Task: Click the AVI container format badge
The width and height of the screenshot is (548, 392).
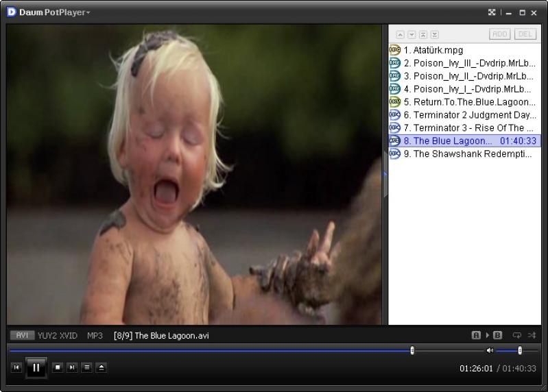Action: point(22,335)
